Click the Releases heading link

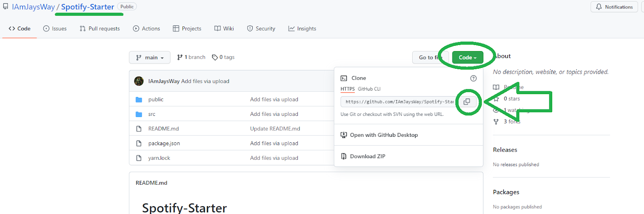coord(505,150)
